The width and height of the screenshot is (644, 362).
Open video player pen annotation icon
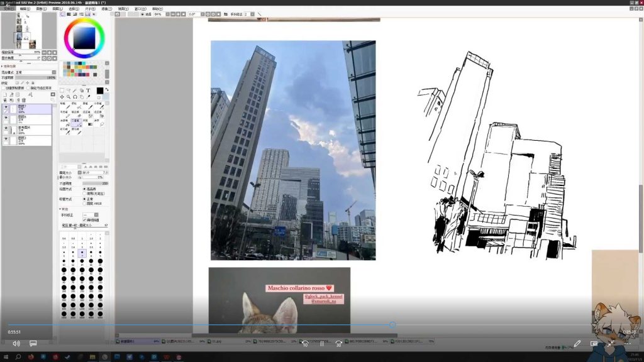pyautogui.click(x=577, y=344)
